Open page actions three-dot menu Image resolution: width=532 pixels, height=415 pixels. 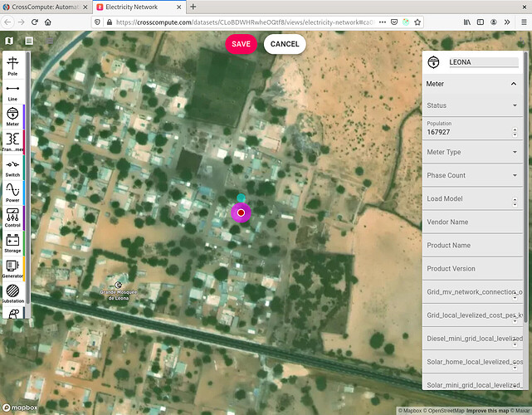point(383,22)
